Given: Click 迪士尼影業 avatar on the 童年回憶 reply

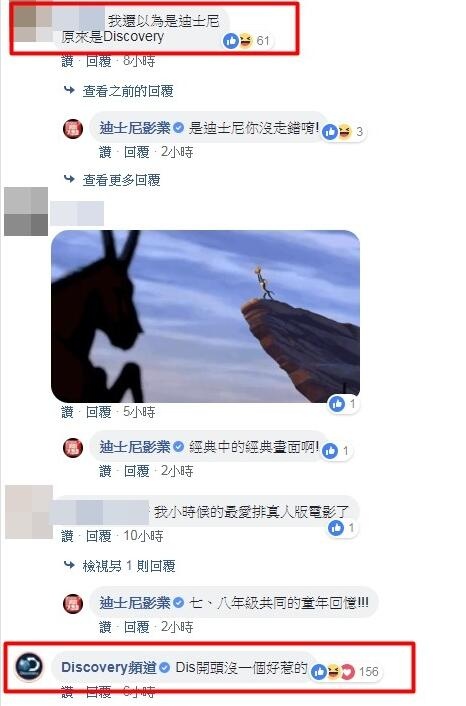Looking at the screenshot, I should (x=73, y=604).
